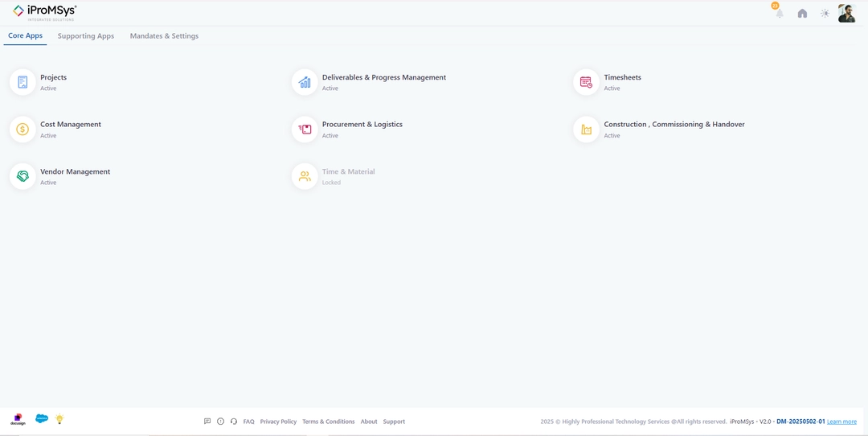Click the DocuSign integration logo
This screenshot has width=868, height=436.
(18, 419)
